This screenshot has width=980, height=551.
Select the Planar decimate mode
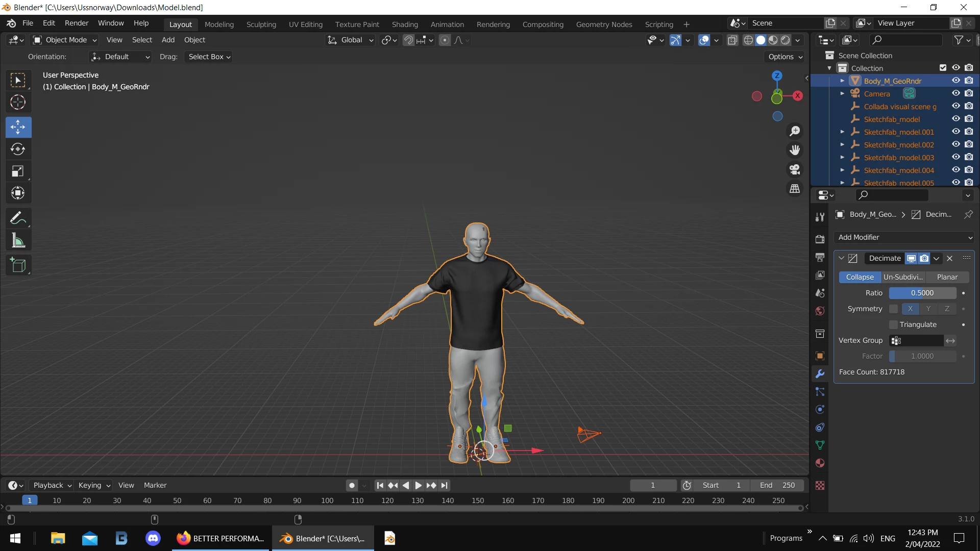click(x=947, y=277)
